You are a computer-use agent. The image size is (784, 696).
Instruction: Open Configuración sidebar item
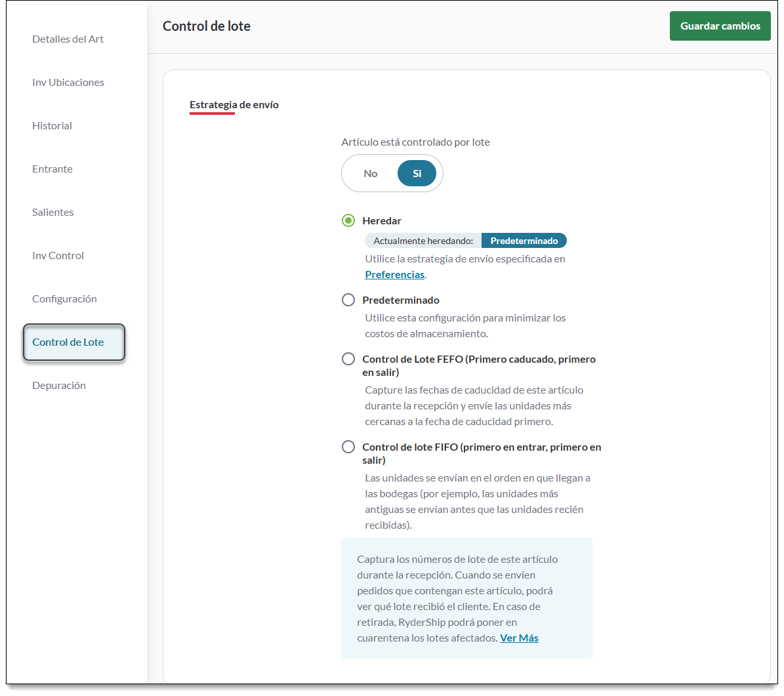coord(64,299)
